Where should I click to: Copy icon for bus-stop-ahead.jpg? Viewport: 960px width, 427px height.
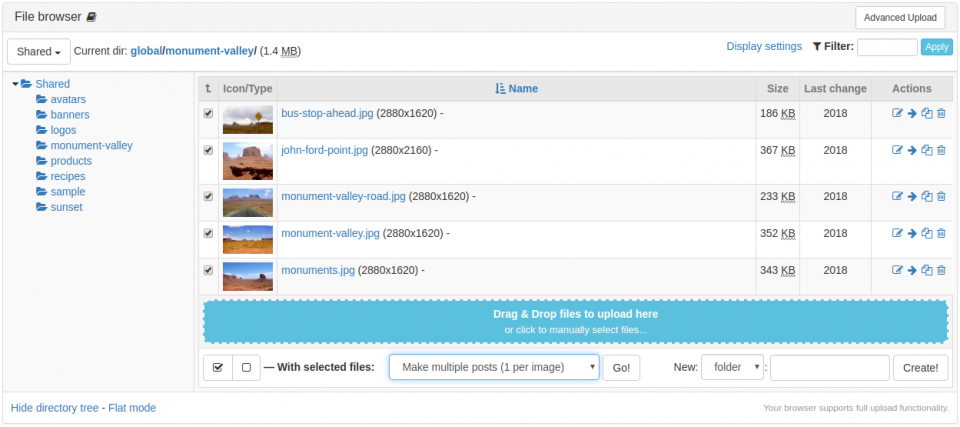click(927, 113)
